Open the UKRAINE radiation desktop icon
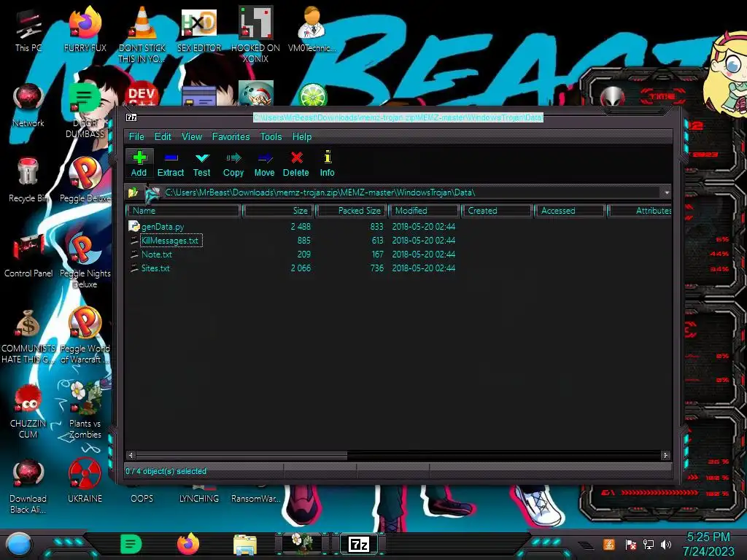 click(x=85, y=481)
